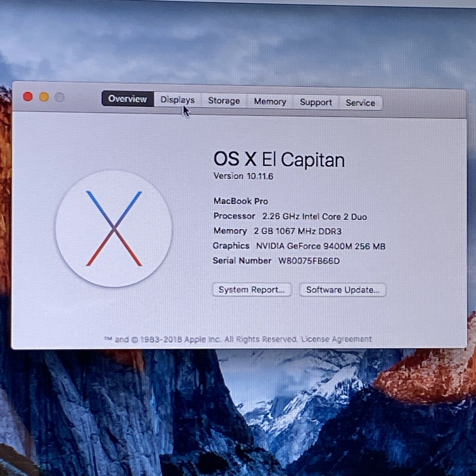Switch to the Overview tab
Screen dimensions: 476x476
pyautogui.click(x=128, y=99)
